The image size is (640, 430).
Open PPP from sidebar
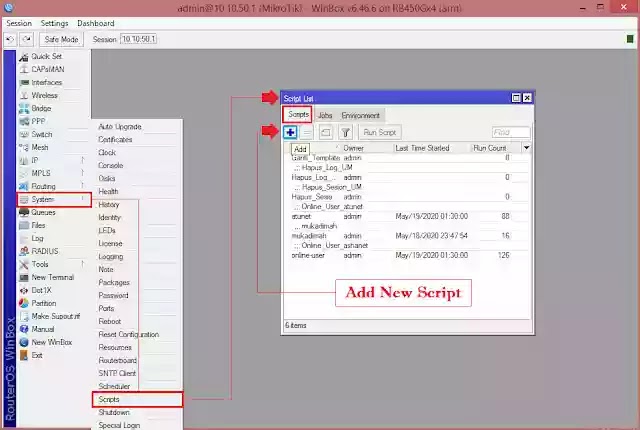click(x=38, y=121)
